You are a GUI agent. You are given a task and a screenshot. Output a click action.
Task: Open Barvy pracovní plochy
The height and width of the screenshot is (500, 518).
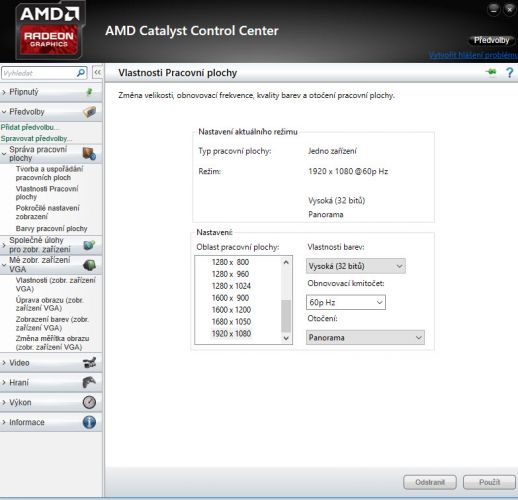click(x=51, y=229)
